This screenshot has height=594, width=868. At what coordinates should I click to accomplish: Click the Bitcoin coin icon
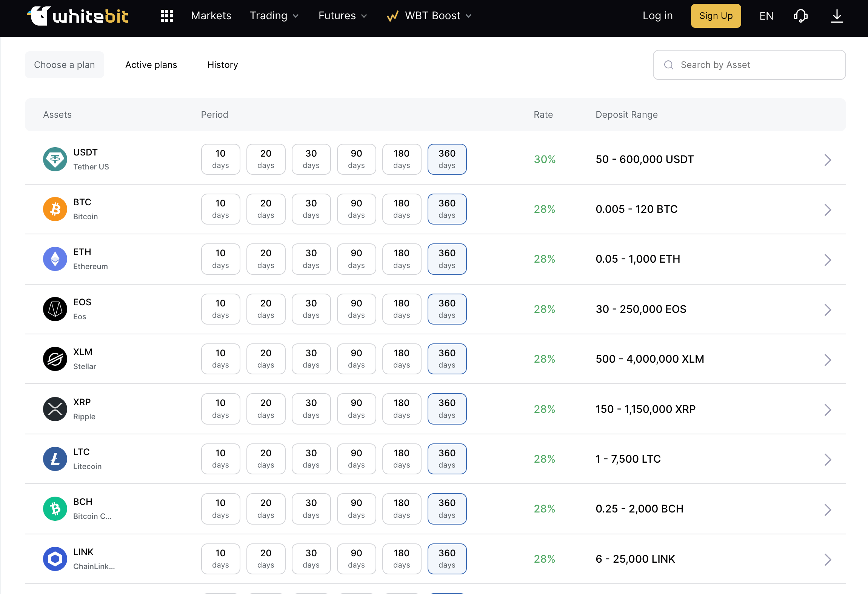(55, 209)
